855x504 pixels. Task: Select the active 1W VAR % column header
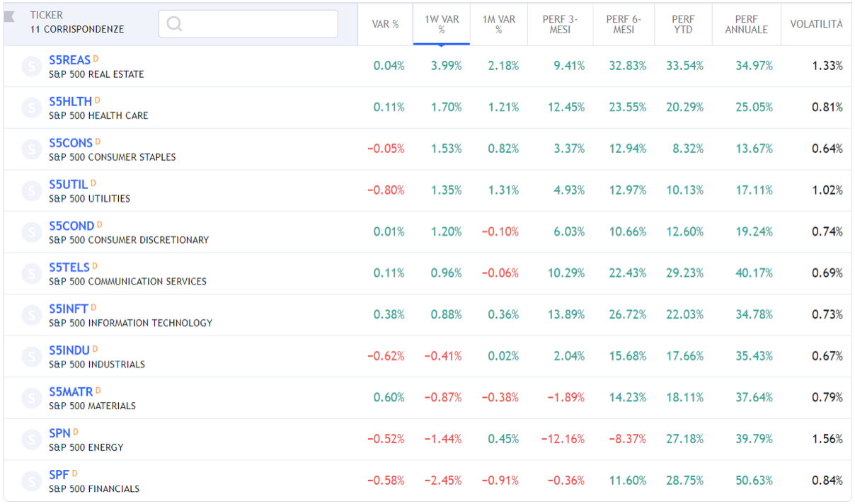point(442,24)
